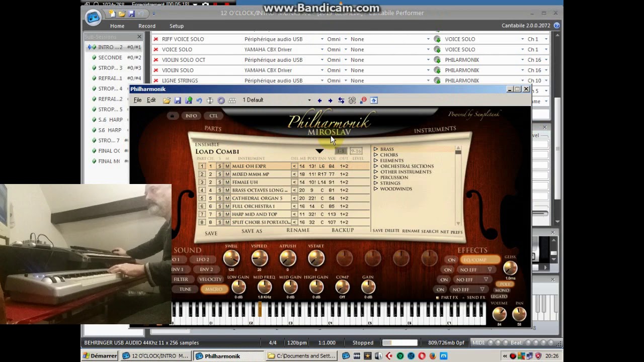The image size is (644, 362).
Task: Solo part 1 MALE OH EXPR
Action: (220, 166)
